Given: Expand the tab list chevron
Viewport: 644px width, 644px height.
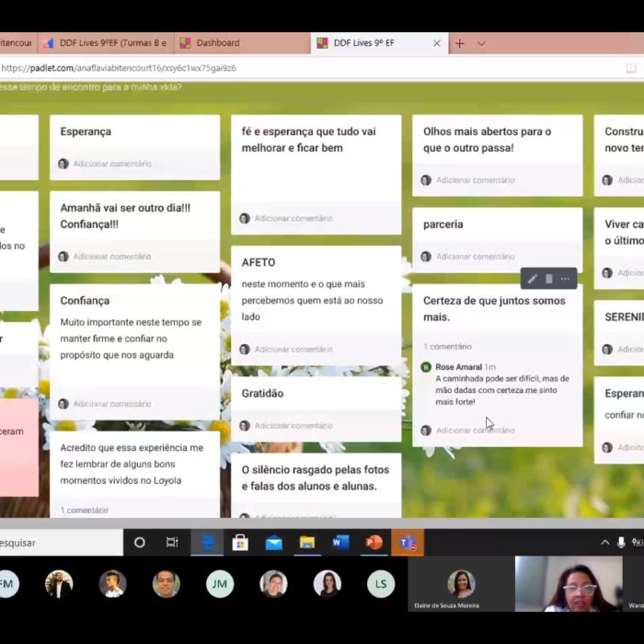Looking at the screenshot, I should click(x=481, y=43).
